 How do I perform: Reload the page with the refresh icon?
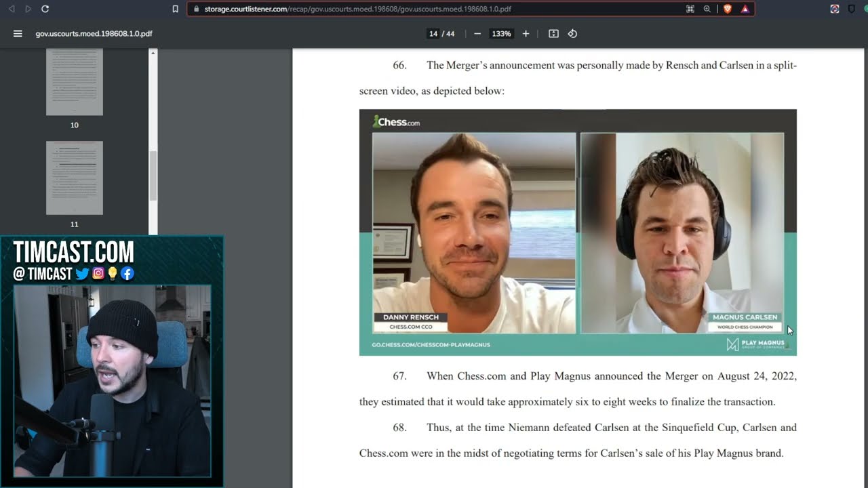pos(45,9)
